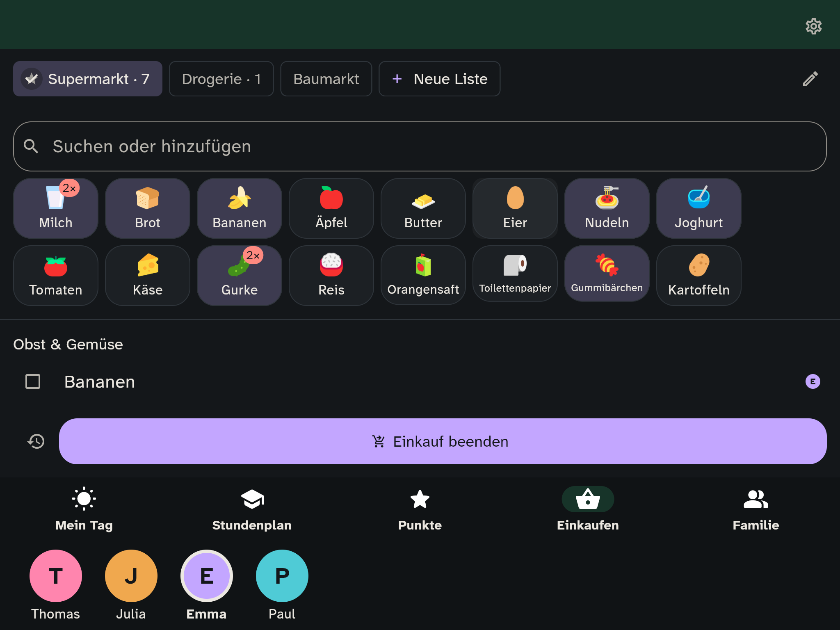Tap the Butter tile

point(423,208)
